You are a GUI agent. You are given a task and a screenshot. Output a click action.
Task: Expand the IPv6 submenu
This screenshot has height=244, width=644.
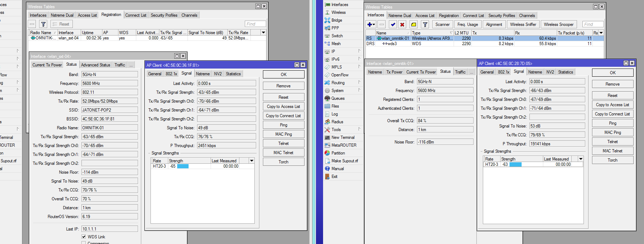coord(359,59)
